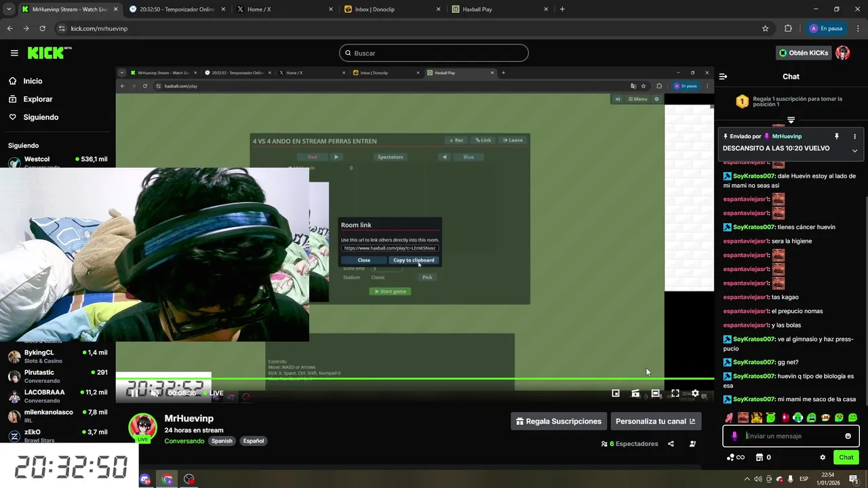Select the Spanish tag
This screenshot has width=868, height=488.
(x=222, y=441)
